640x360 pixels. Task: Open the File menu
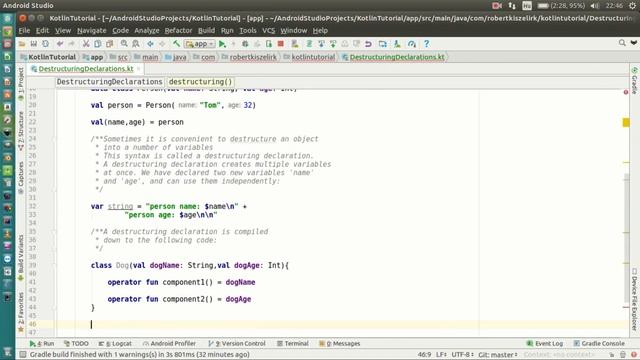click(24, 31)
